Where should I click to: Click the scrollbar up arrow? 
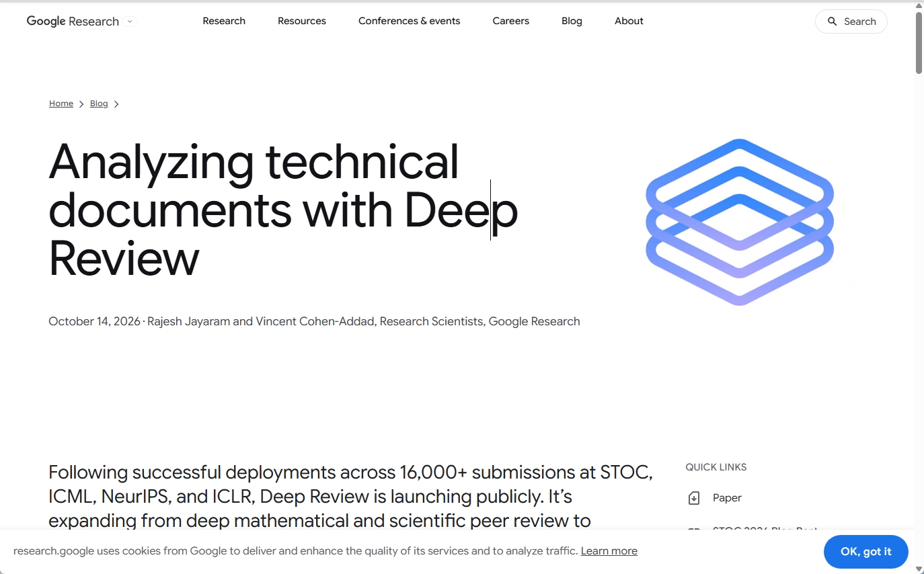(919, 5)
